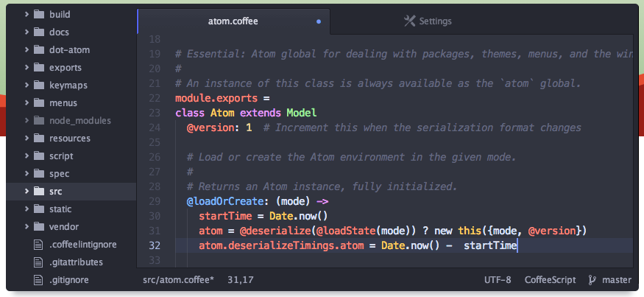Click the vendor folder icon
The width and height of the screenshot is (644, 297).
[x=38, y=227]
